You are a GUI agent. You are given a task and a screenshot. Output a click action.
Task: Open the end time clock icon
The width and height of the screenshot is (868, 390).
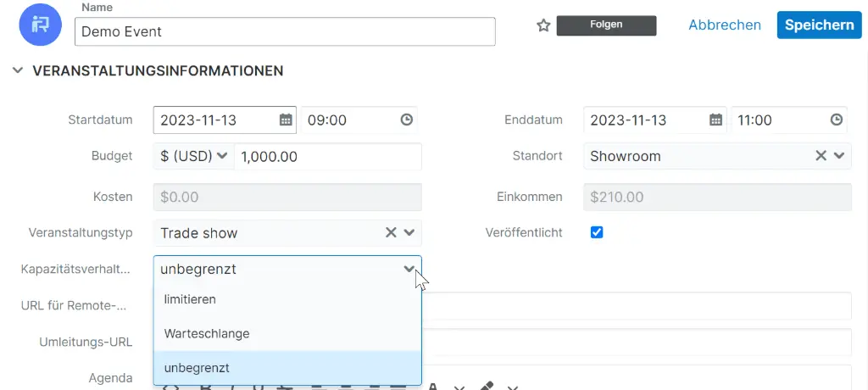[837, 120]
